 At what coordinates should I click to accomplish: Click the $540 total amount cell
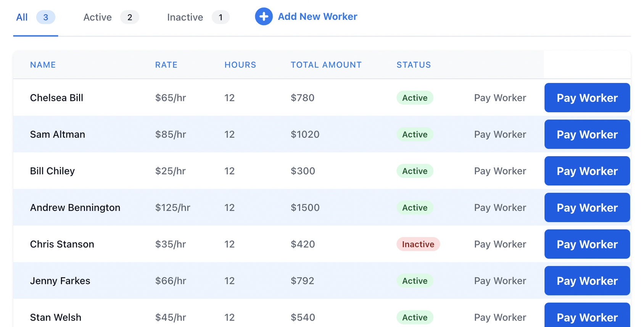tap(303, 317)
